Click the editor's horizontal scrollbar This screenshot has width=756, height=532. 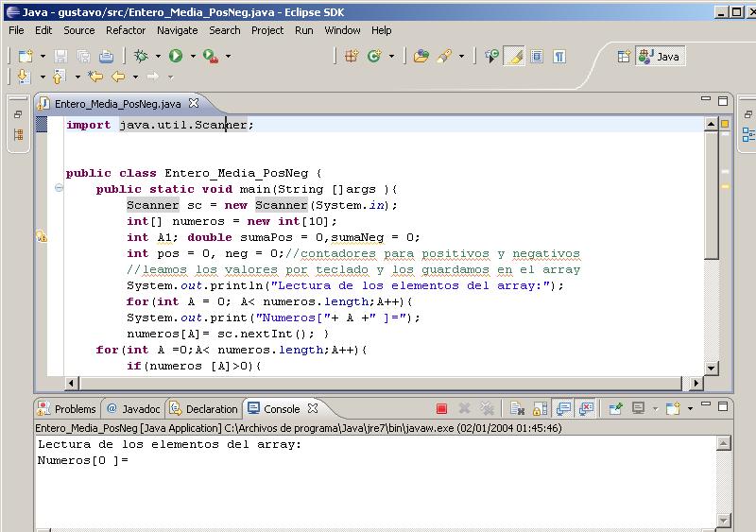click(378, 384)
